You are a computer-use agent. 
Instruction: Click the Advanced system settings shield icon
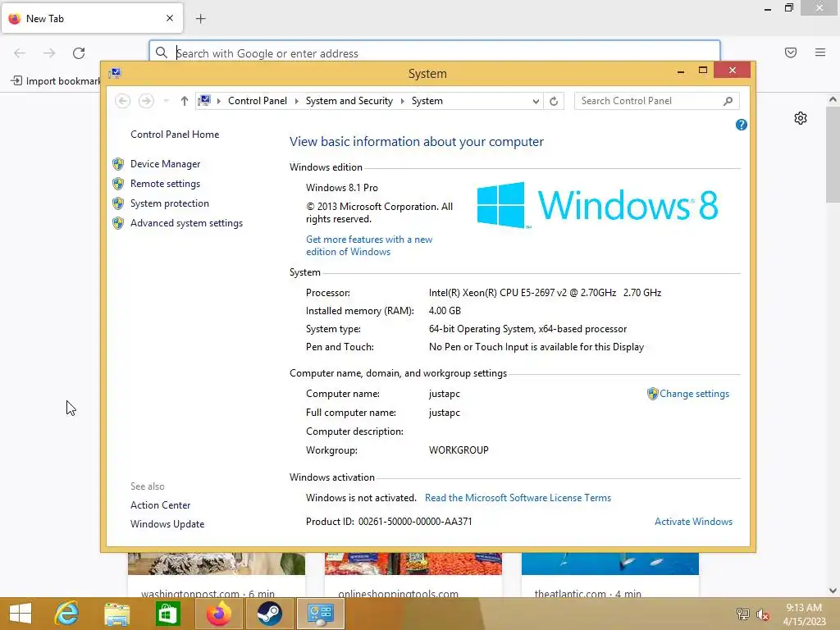coord(118,223)
